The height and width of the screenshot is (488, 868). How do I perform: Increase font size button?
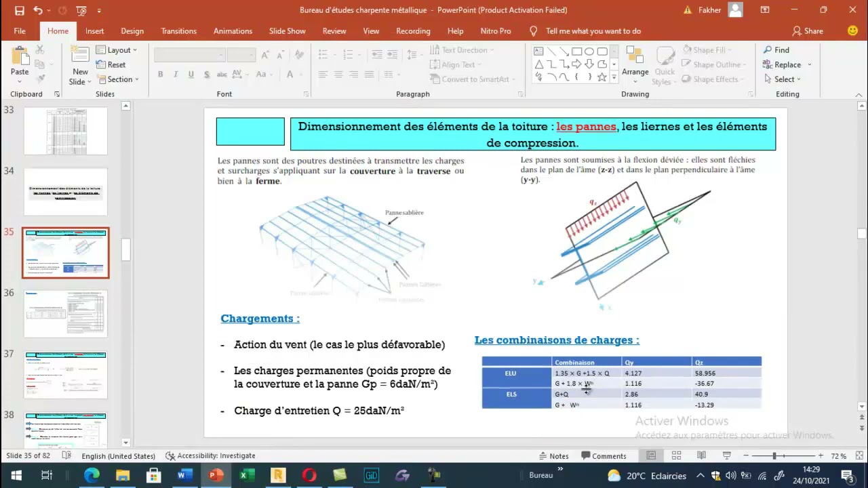[x=265, y=55]
